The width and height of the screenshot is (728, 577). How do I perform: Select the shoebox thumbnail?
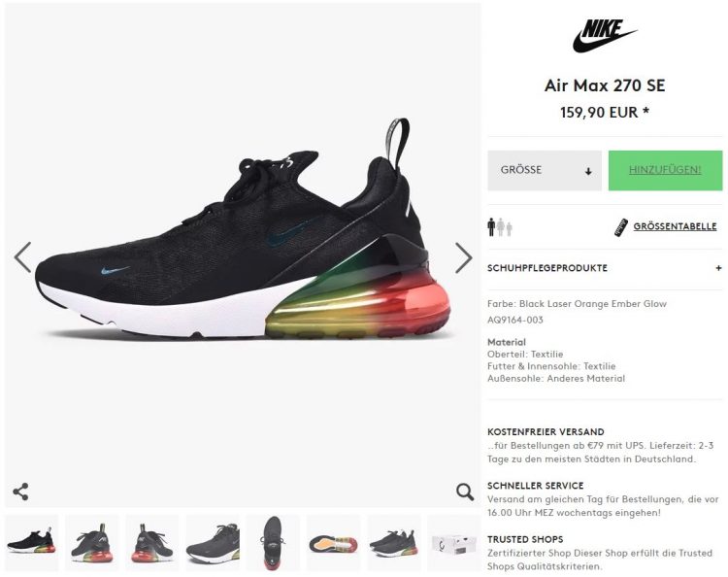click(x=453, y=543)
